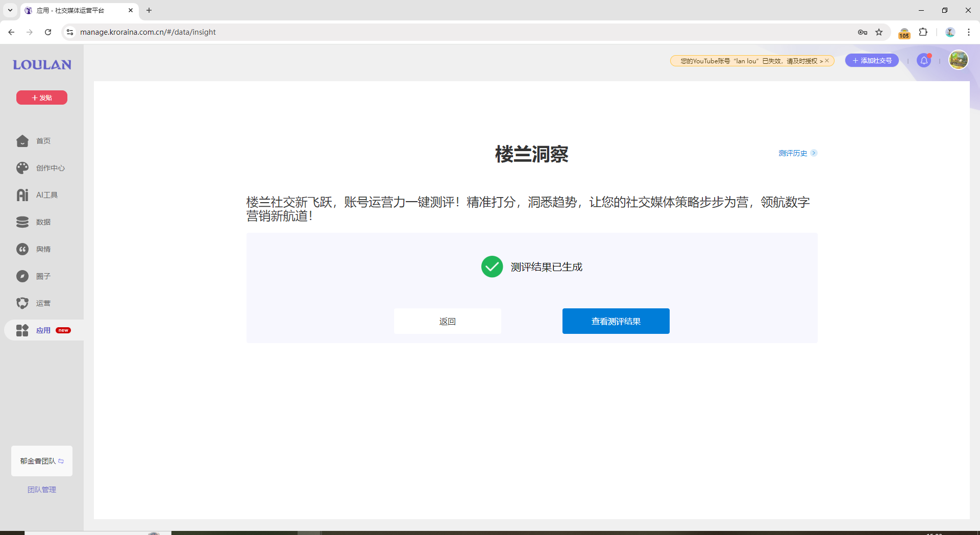
Task: Open the Chrome profile avatar
Action: [x=950, y=32]
